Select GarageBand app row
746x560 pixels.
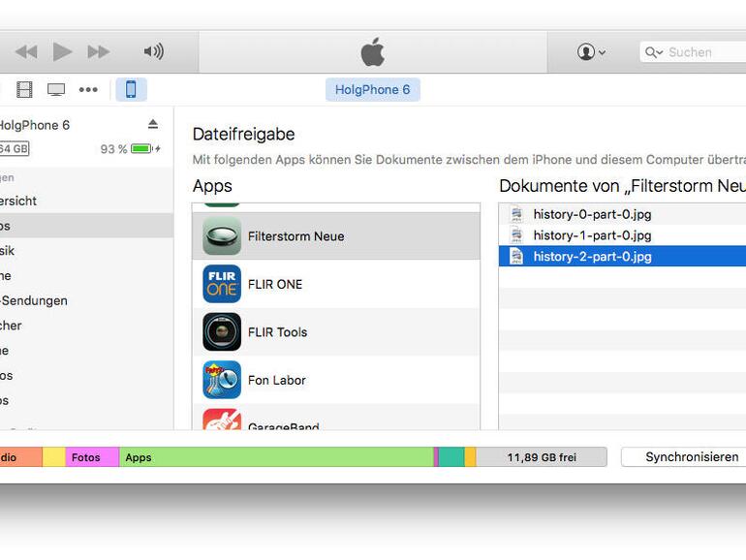coord(336,418)
